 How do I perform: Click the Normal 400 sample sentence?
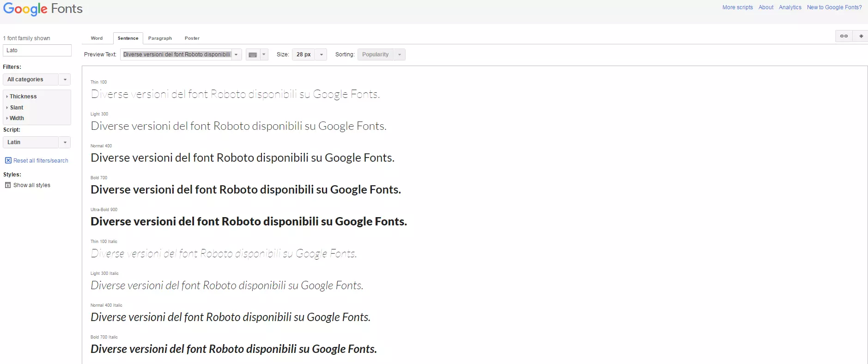(243, 158)
